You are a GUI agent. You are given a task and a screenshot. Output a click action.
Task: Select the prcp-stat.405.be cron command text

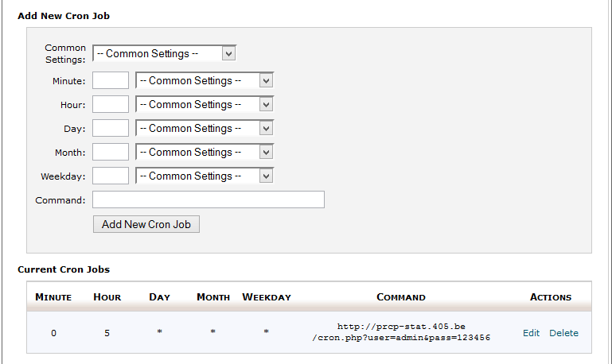[401, 331]
